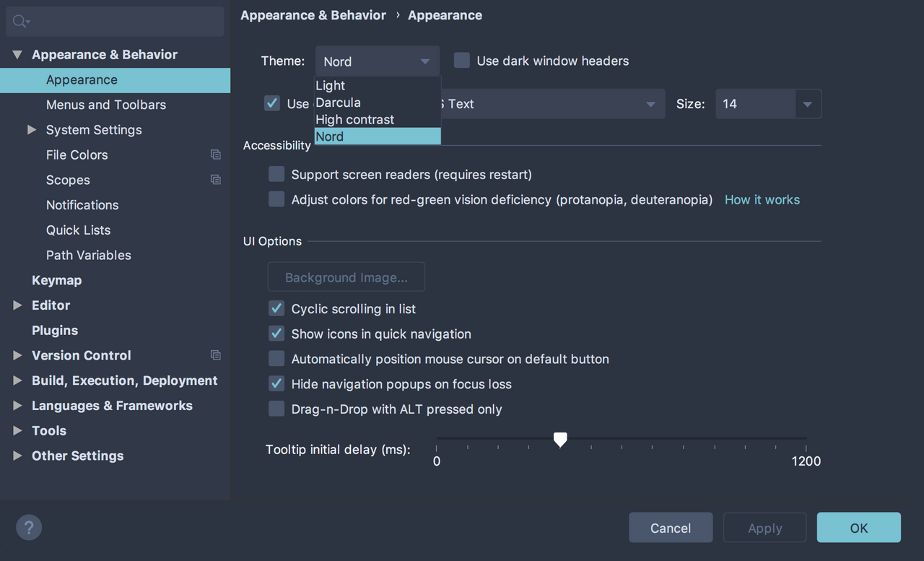The width and height of the screenshot is (924, 561).
Task: Select Darcula from the theme list
Action: pyautogui.click(x=339, y=103)
